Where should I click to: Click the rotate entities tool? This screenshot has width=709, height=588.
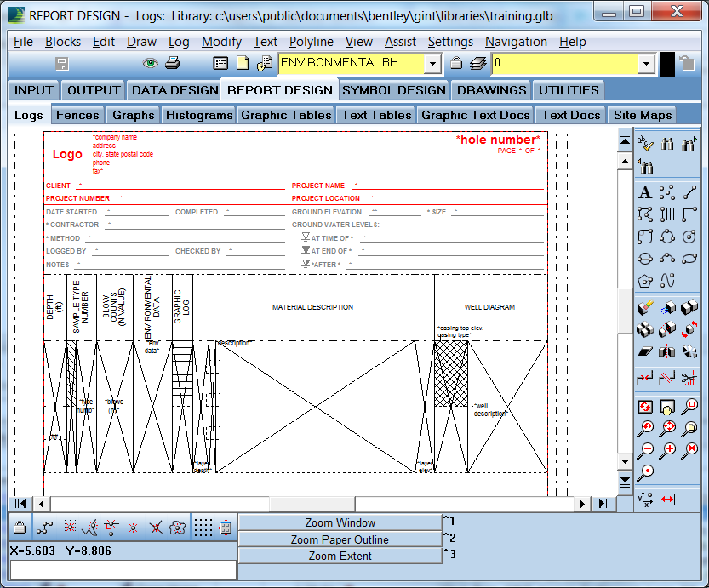(689, 329)
